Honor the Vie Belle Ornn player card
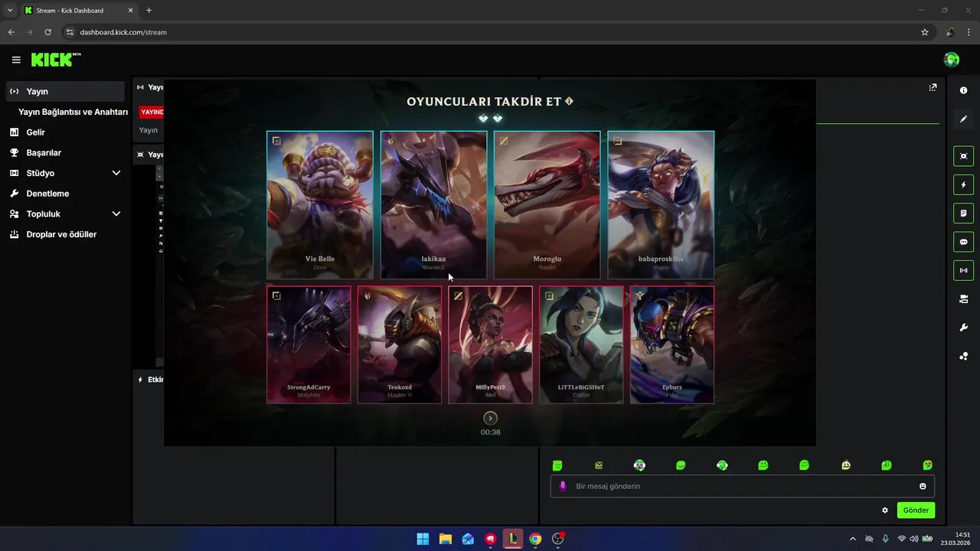This screenshot has height=551, width=980. point(319,204)
